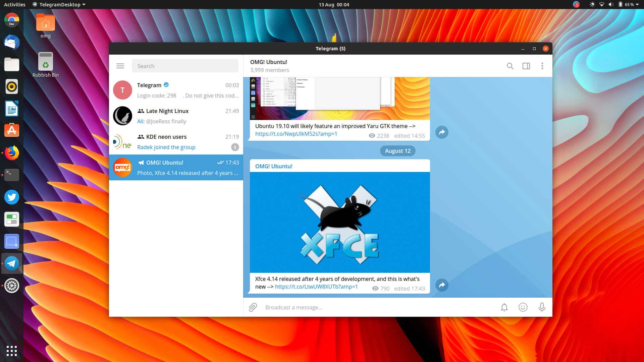Open the Yaru theme screenshot photo
The width and height of the screenshot is (644, 362).
340,99
